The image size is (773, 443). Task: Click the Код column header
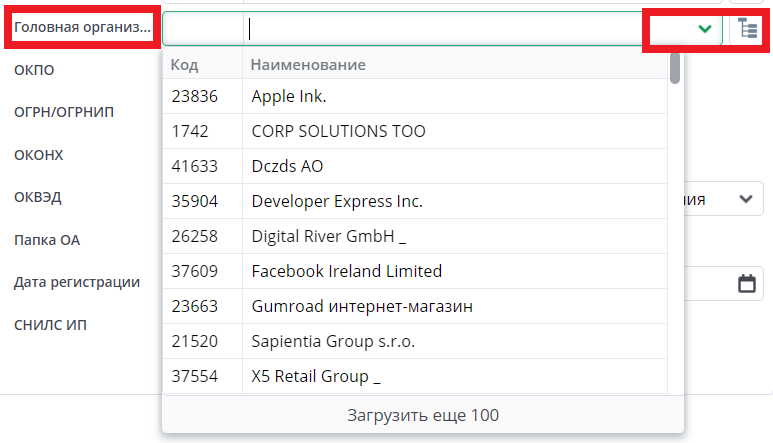[x=185, y=65]
